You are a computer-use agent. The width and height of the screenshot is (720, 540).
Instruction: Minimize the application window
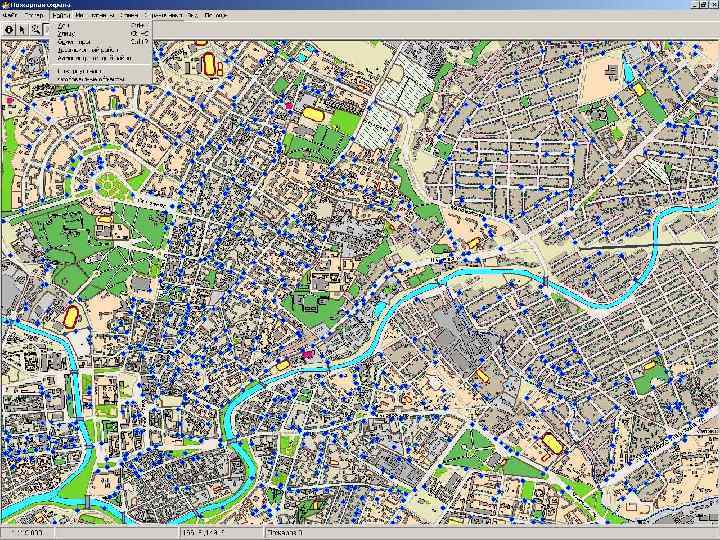[695, 4]
